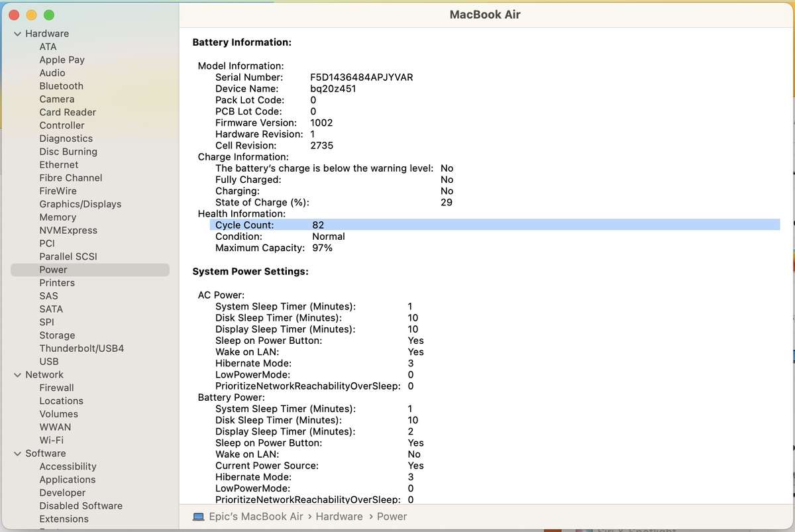Collapse the Network section chevron
Image resolution: width=795 pixels, height=532 pixels.
(17, 375)
